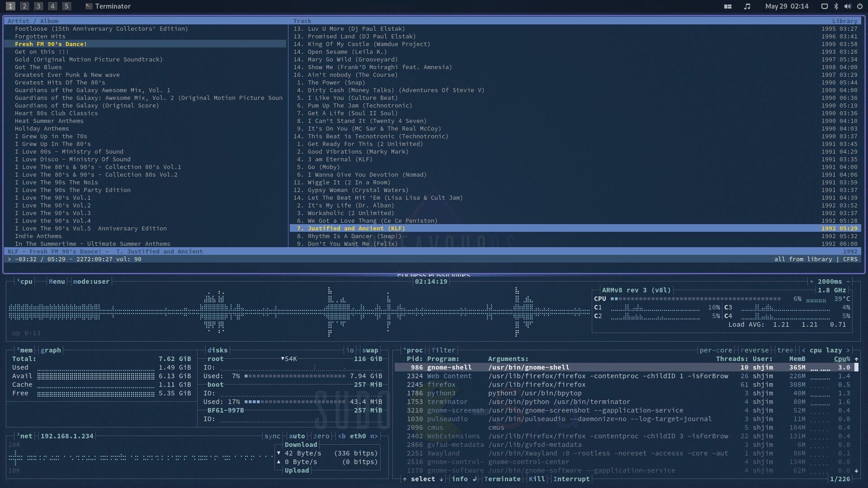Open the window tiling layout icon in top bar
This screenshot has width=868, height=488.
728,6
